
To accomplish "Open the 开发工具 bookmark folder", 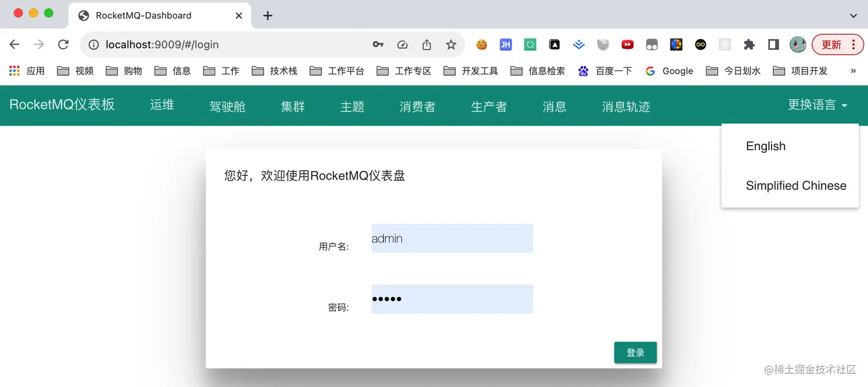I will [x=471, y=71].
